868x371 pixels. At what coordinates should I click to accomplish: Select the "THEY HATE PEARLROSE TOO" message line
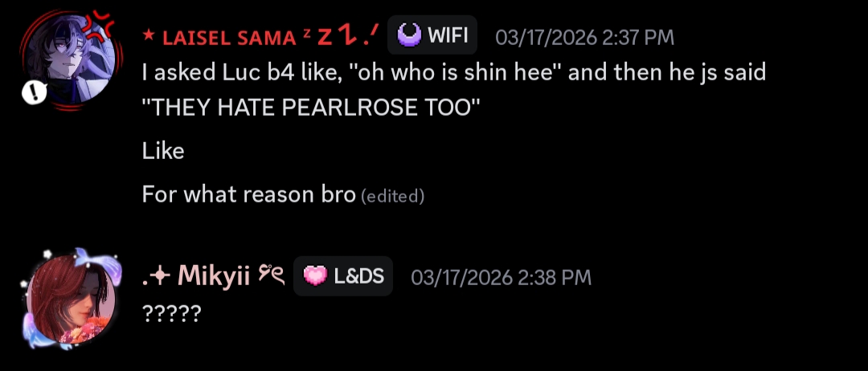[x=310, y=108]
